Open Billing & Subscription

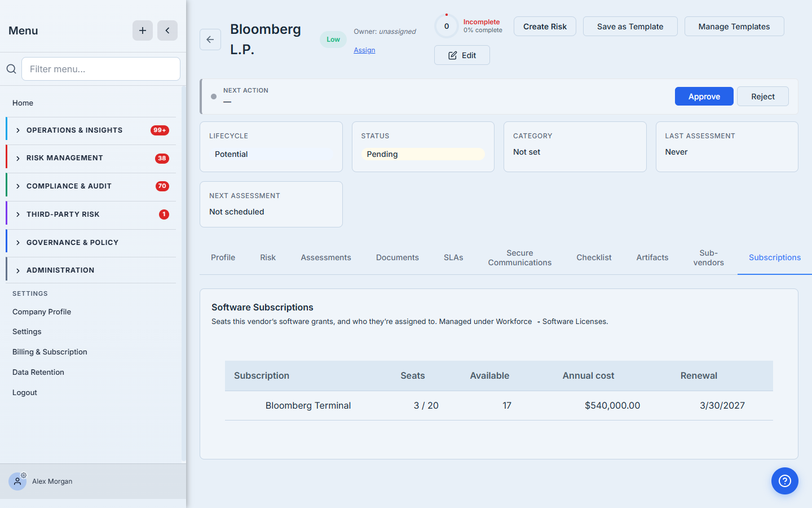coord(50,352)
